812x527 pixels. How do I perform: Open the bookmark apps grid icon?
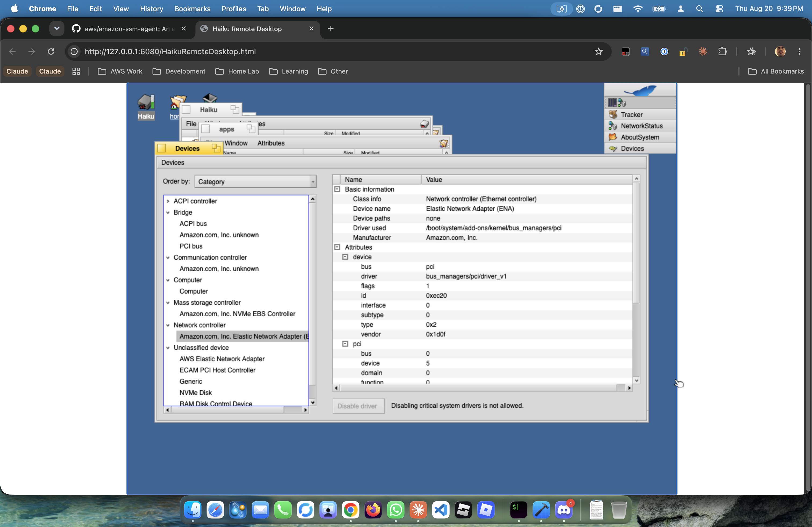[76, 71]
